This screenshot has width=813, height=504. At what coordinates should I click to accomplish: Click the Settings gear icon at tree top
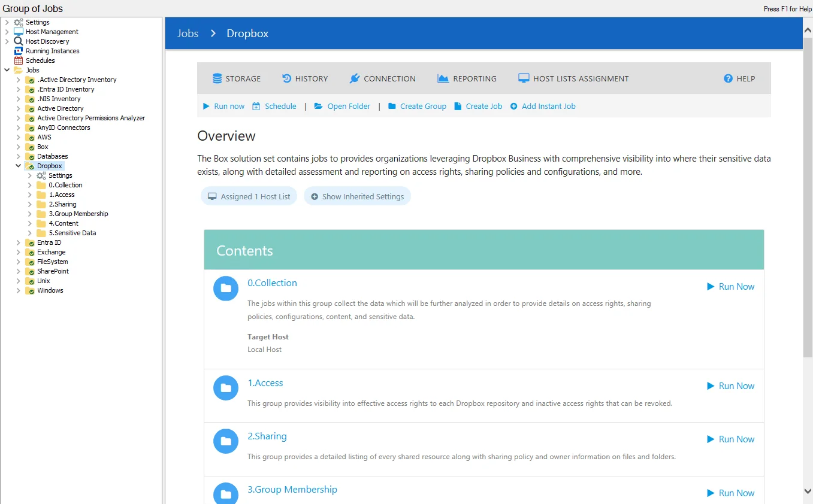tap(18, 22)
